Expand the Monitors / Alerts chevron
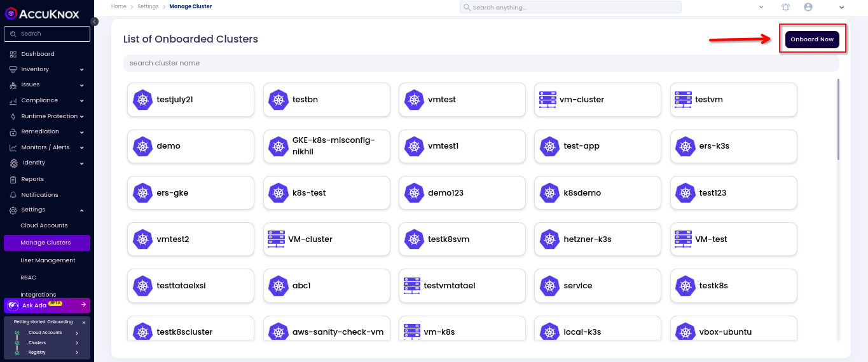The image size is (868, 362). tap(82, 148)
